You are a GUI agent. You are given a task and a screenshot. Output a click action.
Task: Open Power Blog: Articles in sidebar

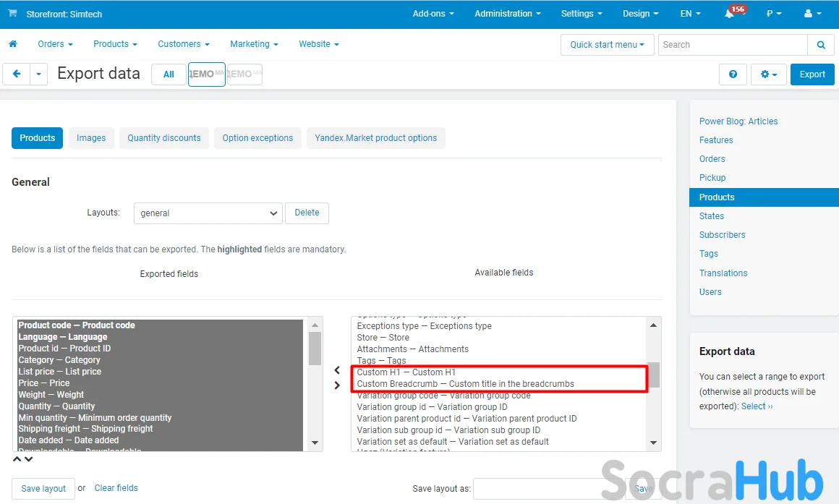point(738,121)
